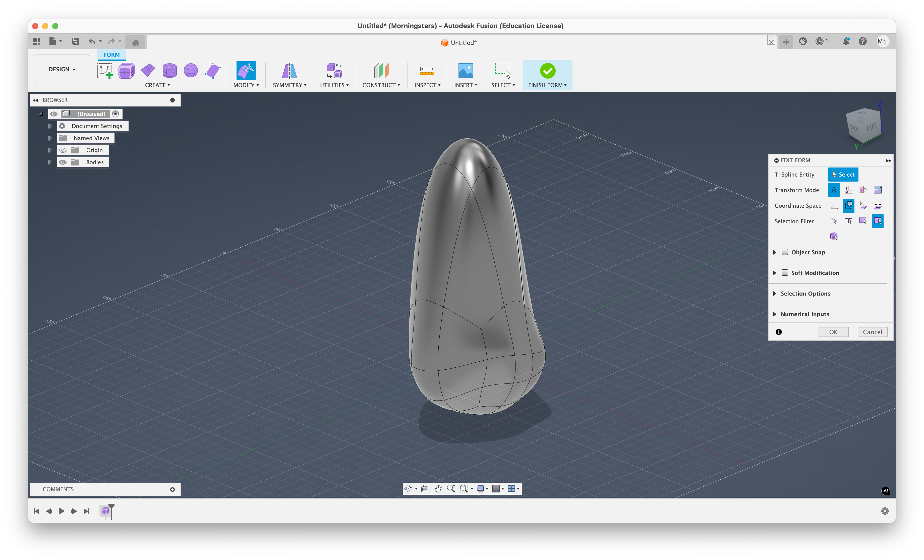Select the form feature in timeline

(105, 511)
